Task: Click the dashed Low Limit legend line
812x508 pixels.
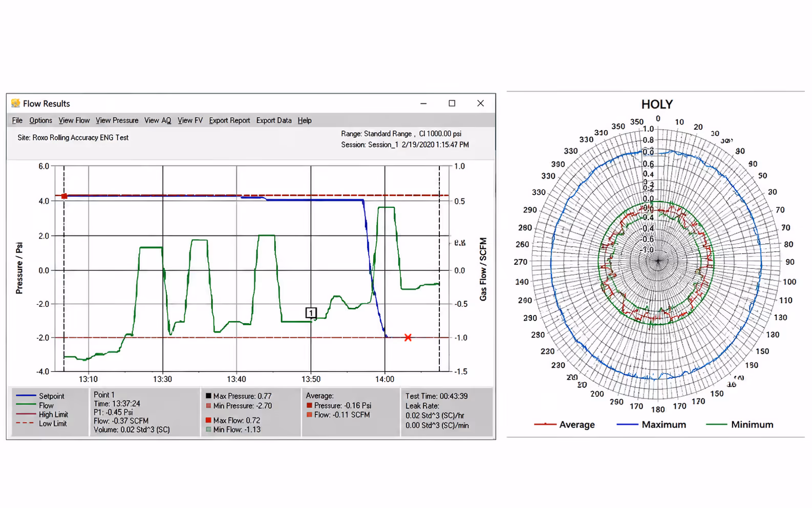Action: pos(26,424)
